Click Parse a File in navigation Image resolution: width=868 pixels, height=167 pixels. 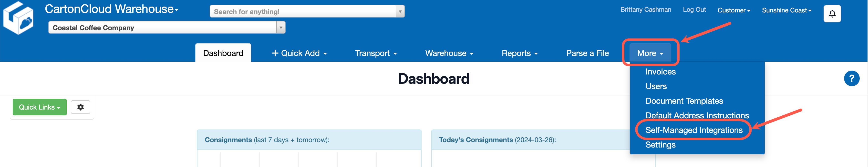pyautogui.click(x=587, y=53)
